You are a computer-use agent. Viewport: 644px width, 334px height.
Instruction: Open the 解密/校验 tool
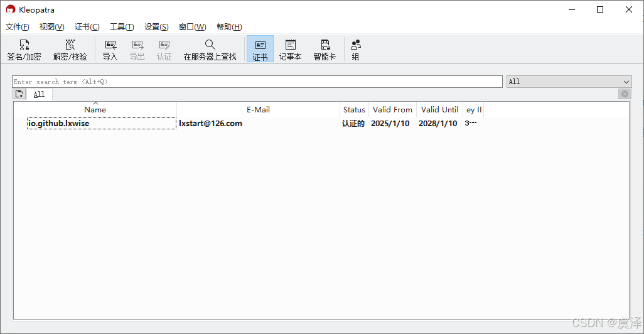point(70,50)
